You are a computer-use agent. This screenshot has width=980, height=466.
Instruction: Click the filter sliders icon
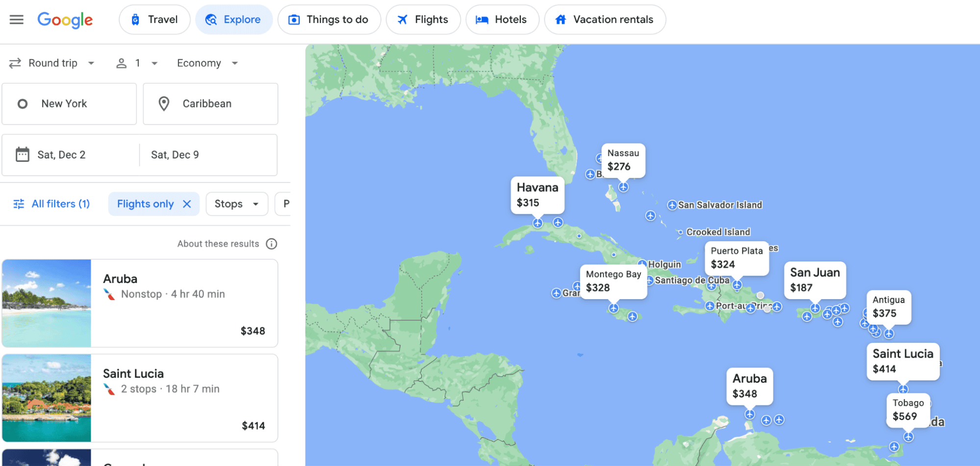[19, 204]
